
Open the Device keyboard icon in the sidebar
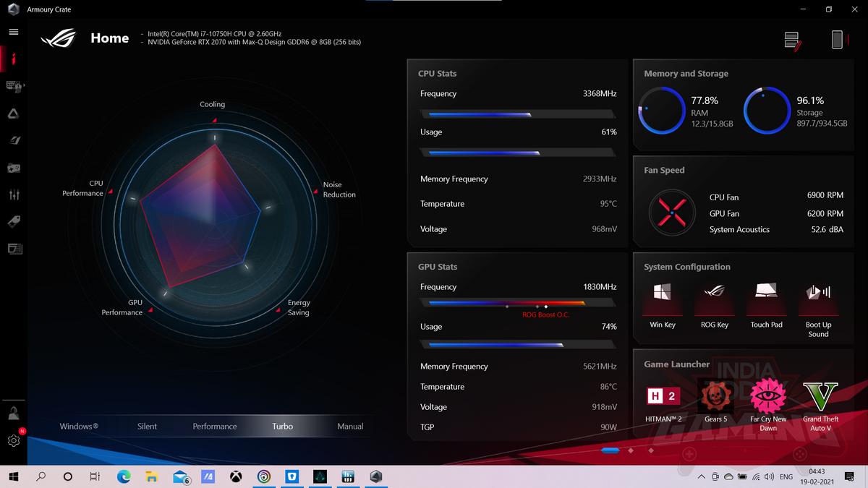click(x=14, y=86)
